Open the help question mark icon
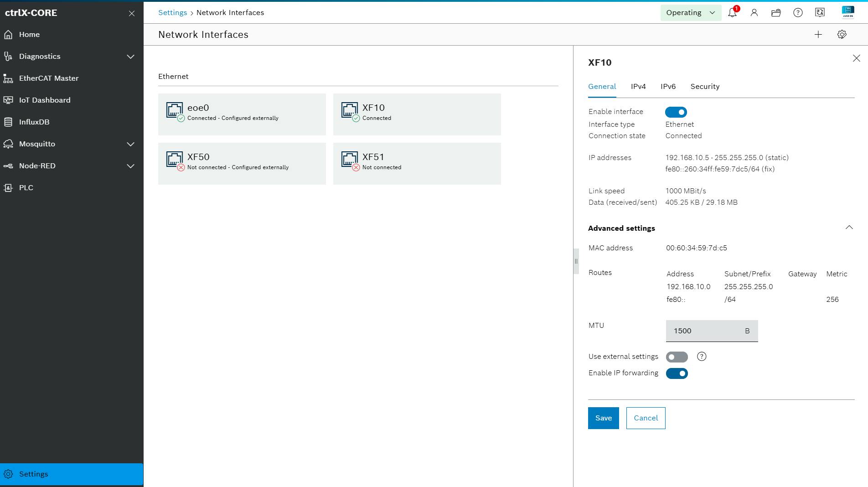 [798, 13]
